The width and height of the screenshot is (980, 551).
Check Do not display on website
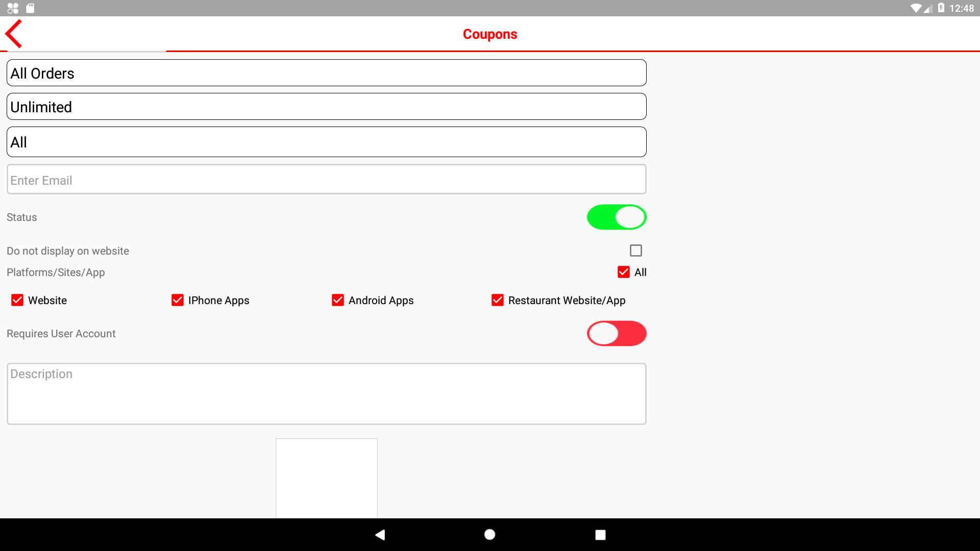pos(635,251)
